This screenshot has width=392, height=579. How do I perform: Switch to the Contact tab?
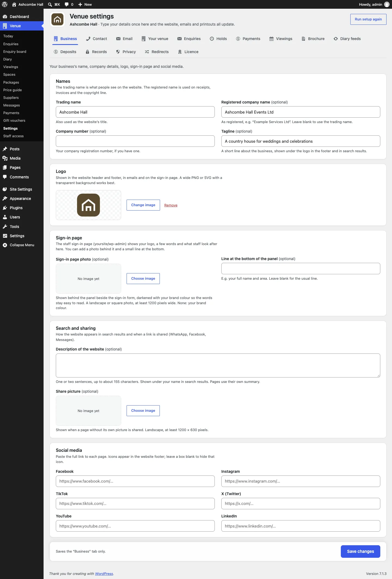[96, 39]
